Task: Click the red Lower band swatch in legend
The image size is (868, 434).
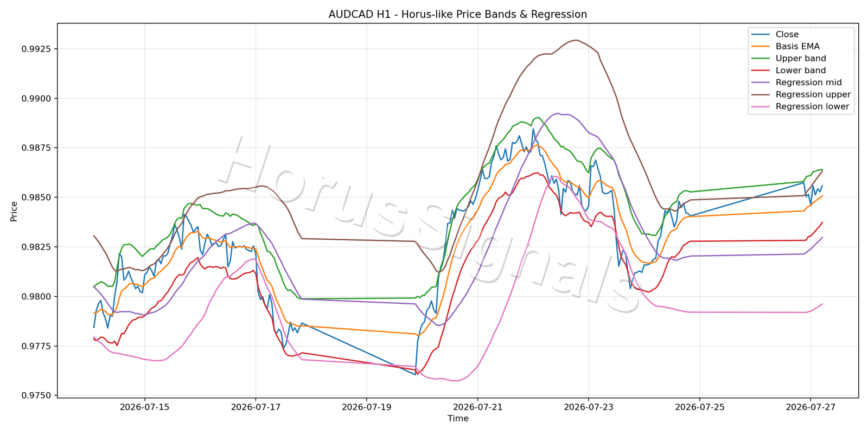Action: [761, 71]
